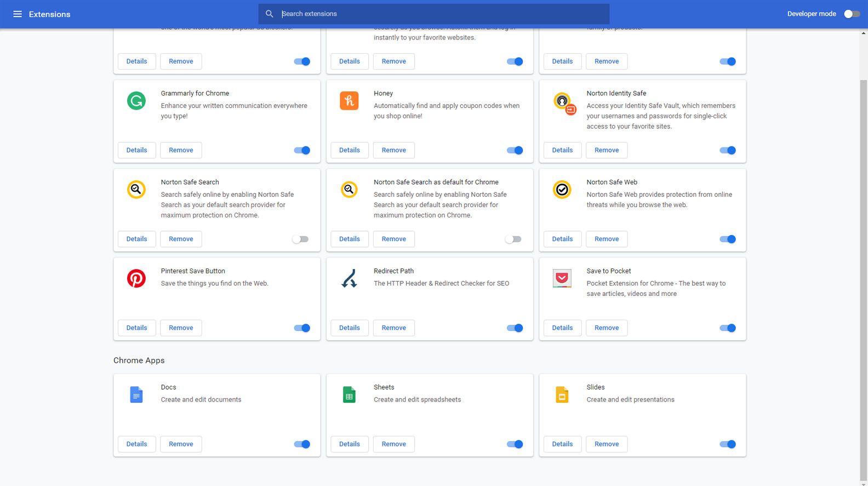Disable the Slides app toggle

(x=728, y=444)
